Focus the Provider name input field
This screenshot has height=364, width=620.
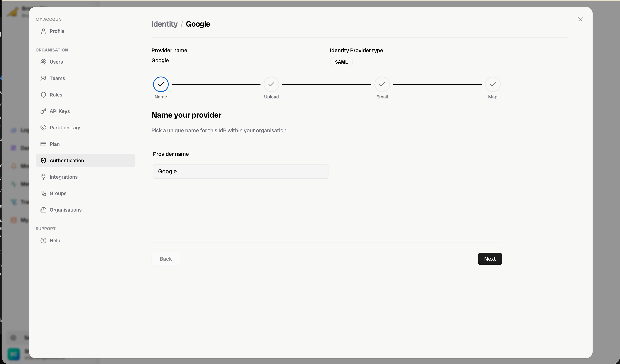click(240, 171)
